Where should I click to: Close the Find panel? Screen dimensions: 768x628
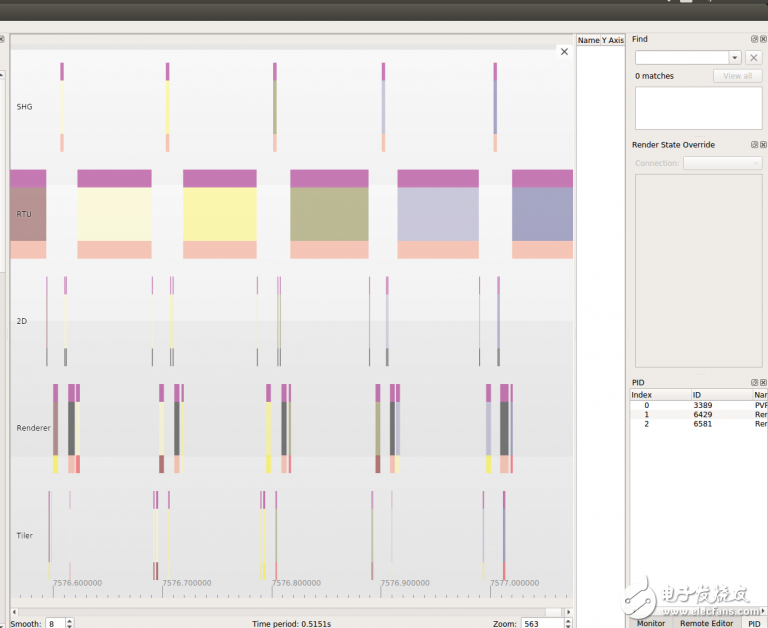pos(762,39)
